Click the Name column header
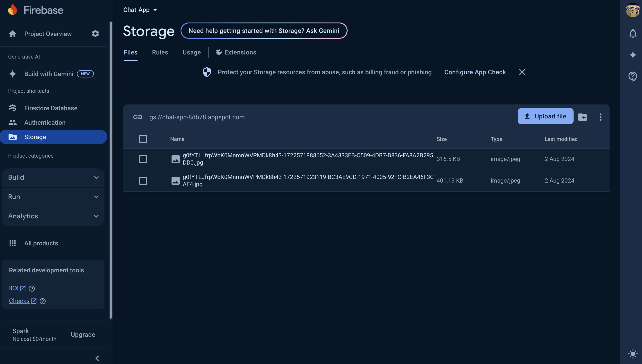Viewport: 642px width, 364px height. click(x=177, y=139)
